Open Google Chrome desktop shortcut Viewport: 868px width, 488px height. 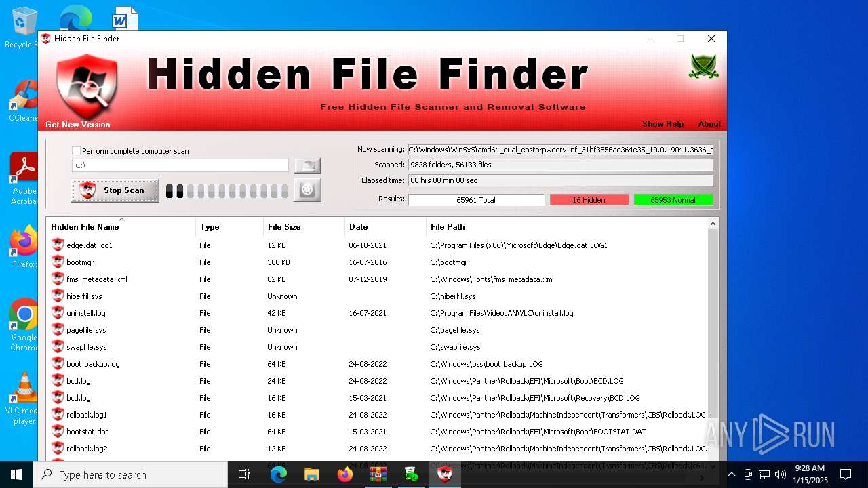[x=24, y=325]
